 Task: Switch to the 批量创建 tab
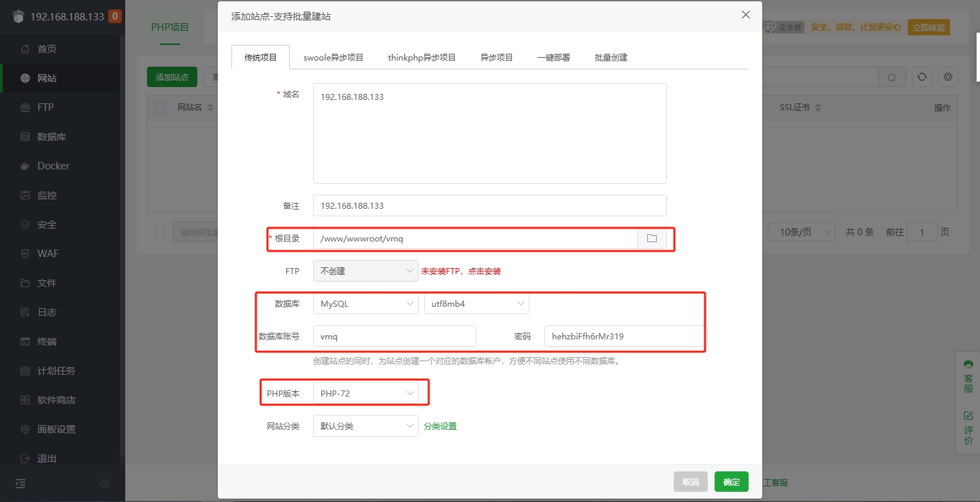pyautogui.click(x=610, y=57)
